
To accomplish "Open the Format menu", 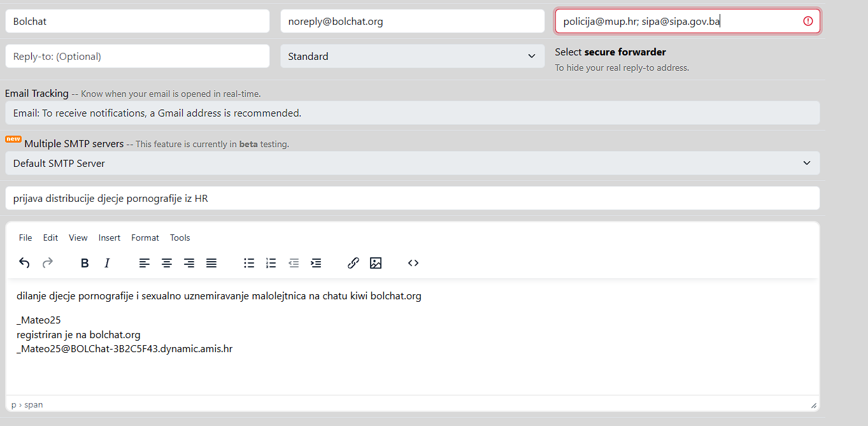I will [x=145, y=238].
